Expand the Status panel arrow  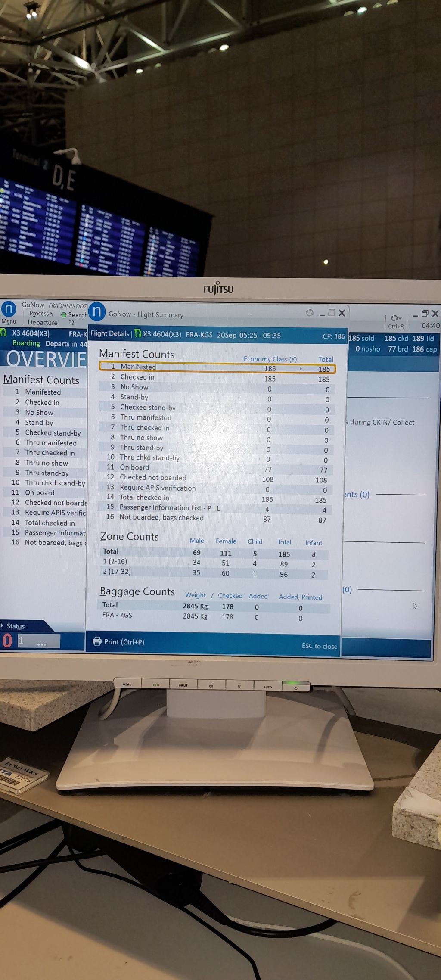pos(3,626)
